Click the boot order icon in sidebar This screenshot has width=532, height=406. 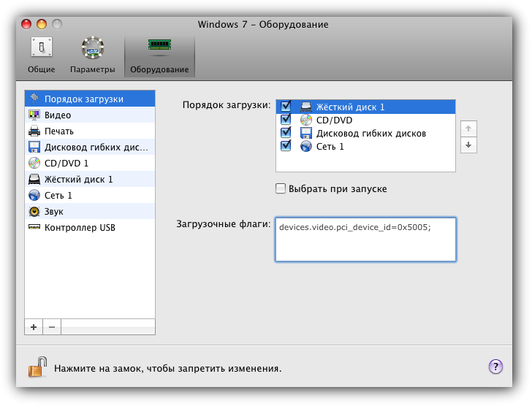click(x=34, y=98)
